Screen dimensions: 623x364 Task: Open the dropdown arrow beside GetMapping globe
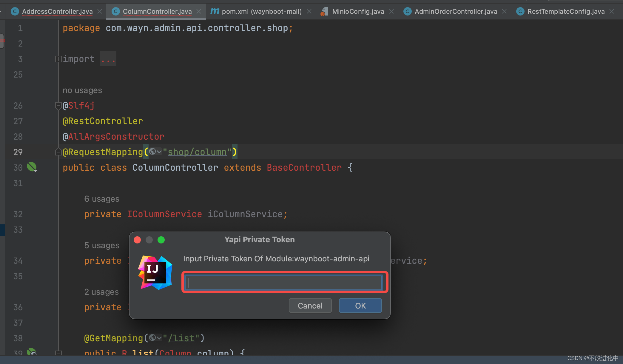159,338
